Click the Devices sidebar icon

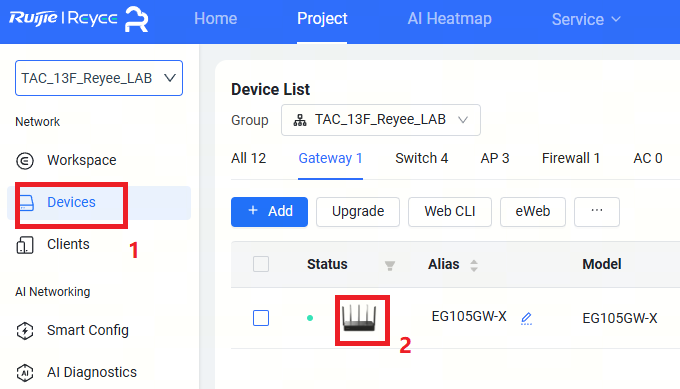(x=26, y=203)
